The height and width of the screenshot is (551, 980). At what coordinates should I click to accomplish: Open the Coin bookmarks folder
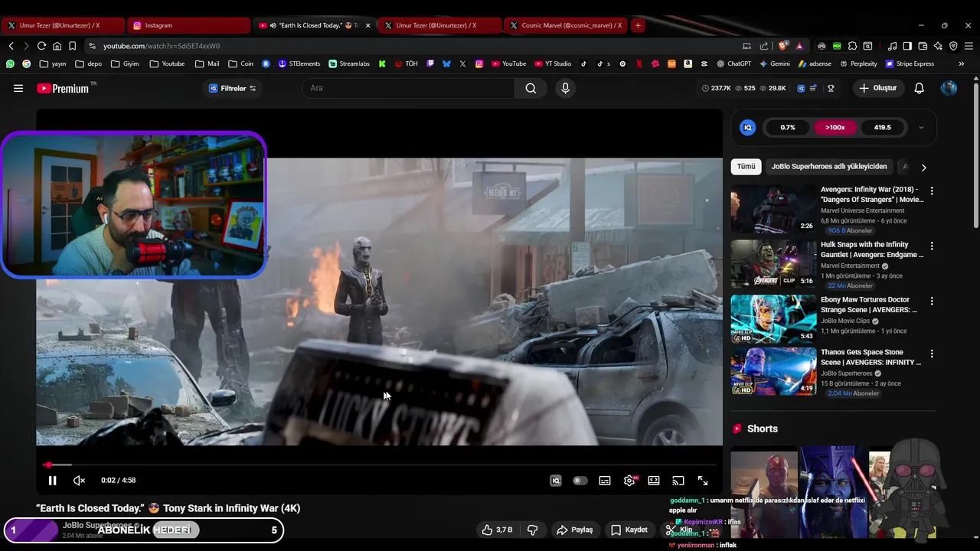[240, 64]
